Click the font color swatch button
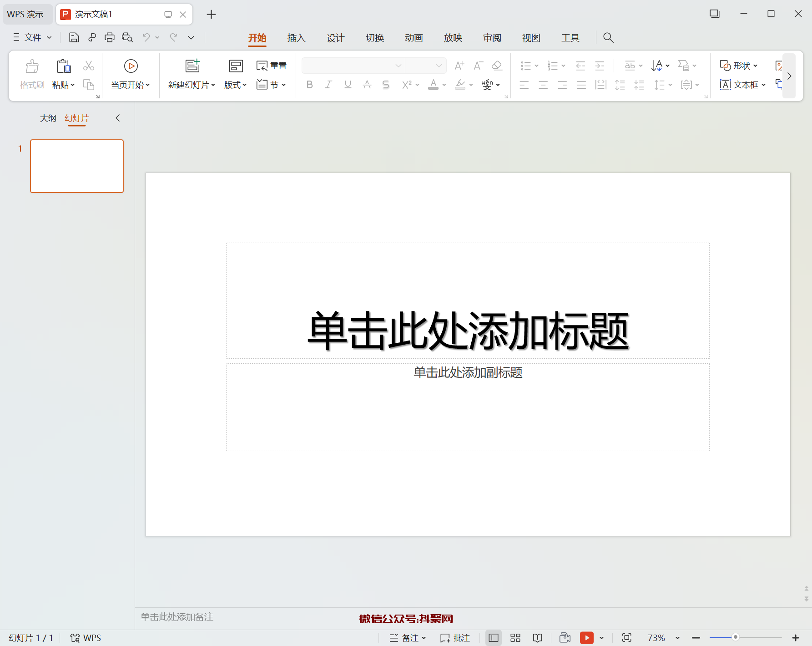The width and height of the screenshot is (812, 646). (434, 85)
